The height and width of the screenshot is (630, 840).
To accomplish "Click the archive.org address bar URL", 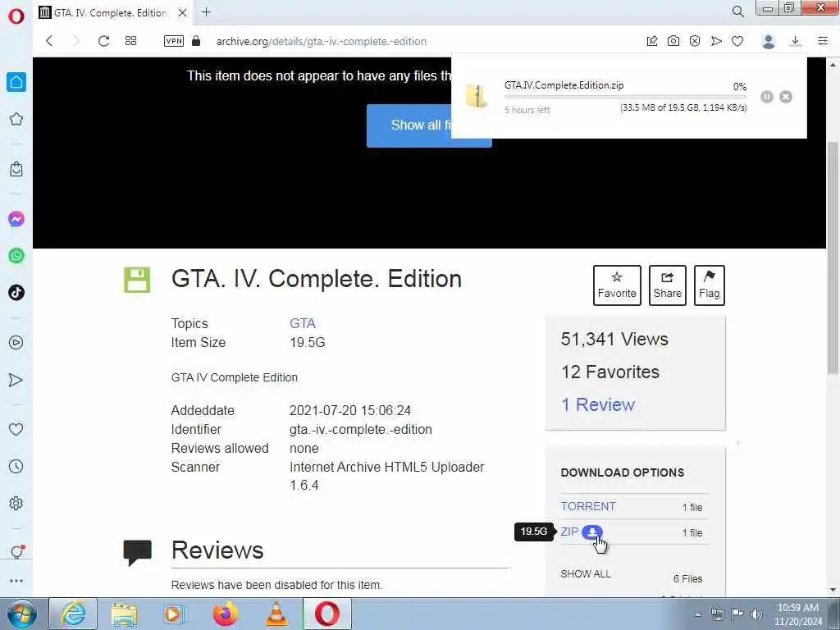I will 322,41.
